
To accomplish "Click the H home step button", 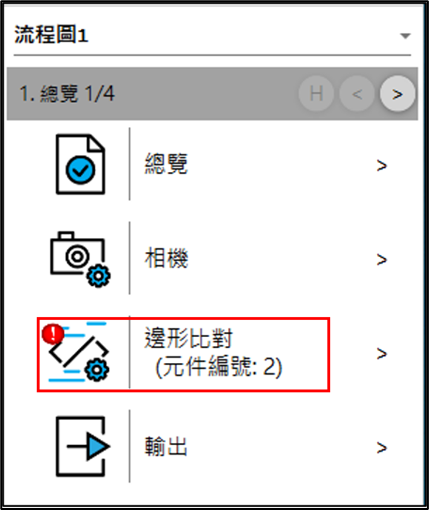I will click(316, 94).
